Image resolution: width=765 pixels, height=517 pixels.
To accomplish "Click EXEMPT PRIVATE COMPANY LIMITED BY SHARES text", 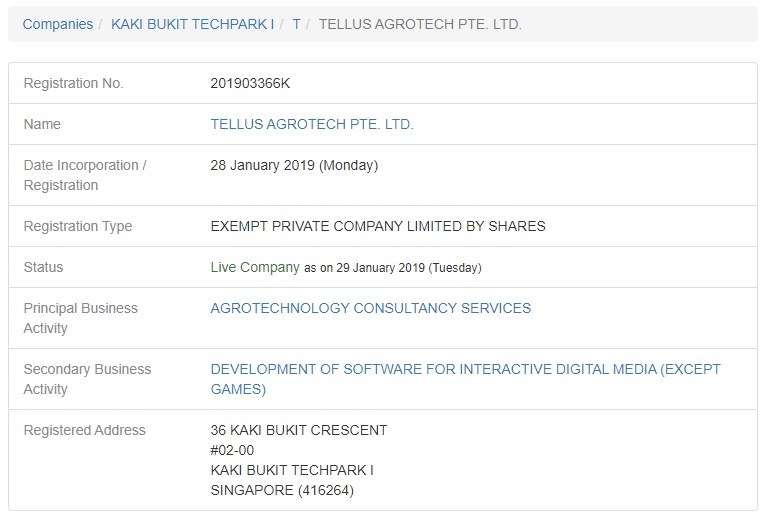I will (378, 226).
